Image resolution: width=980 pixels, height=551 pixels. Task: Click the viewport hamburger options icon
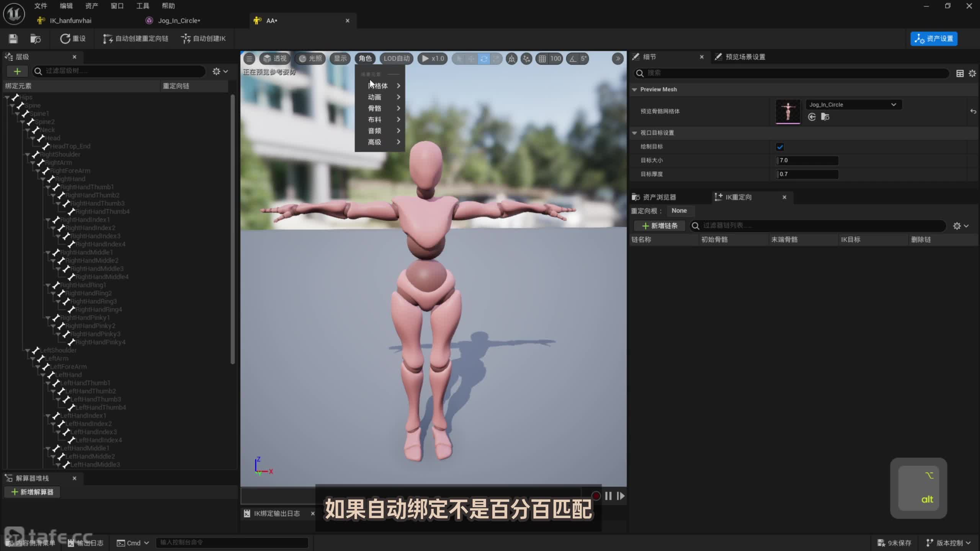249,59
